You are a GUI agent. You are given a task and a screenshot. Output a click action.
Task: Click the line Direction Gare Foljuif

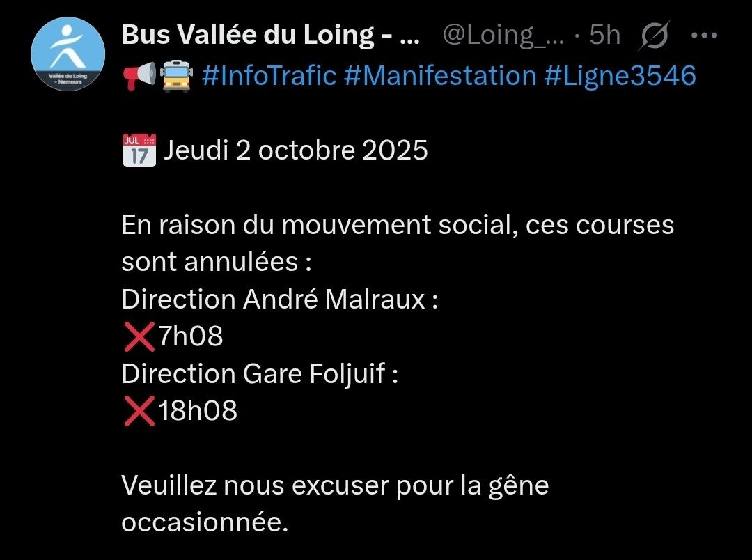[260, 374]
